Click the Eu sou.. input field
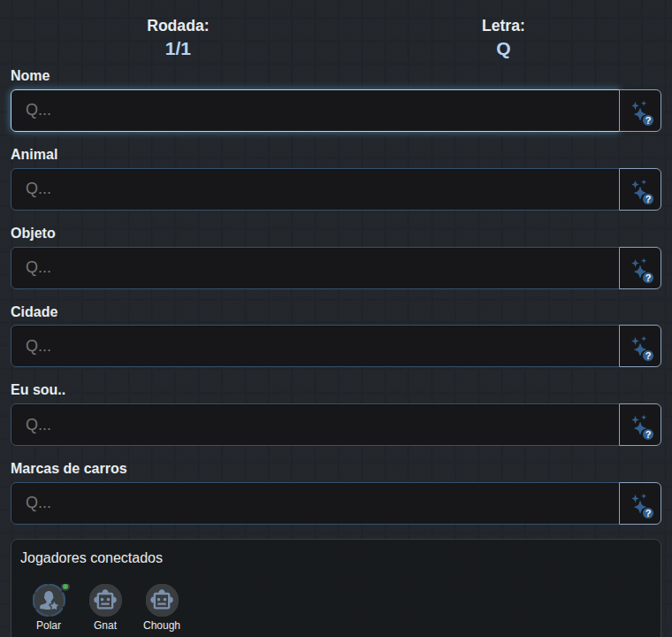The width and height of the screenshot is (672, 637). [315, 425]
